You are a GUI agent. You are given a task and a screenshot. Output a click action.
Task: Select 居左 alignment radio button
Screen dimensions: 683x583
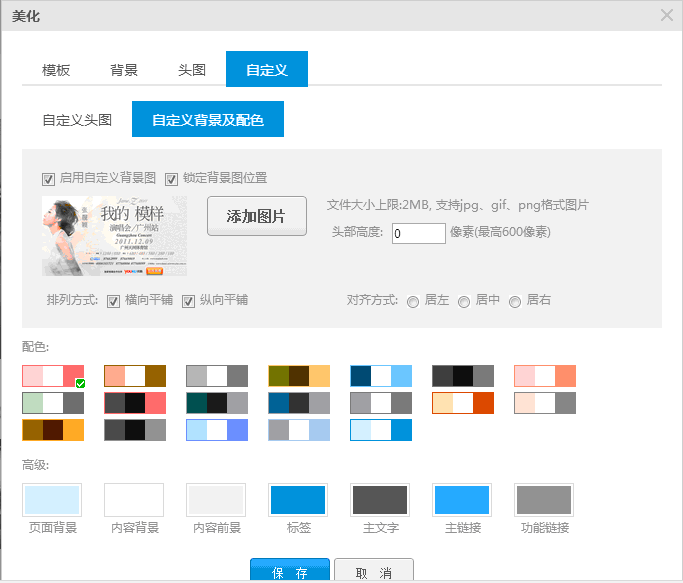(x=413, y=302)
